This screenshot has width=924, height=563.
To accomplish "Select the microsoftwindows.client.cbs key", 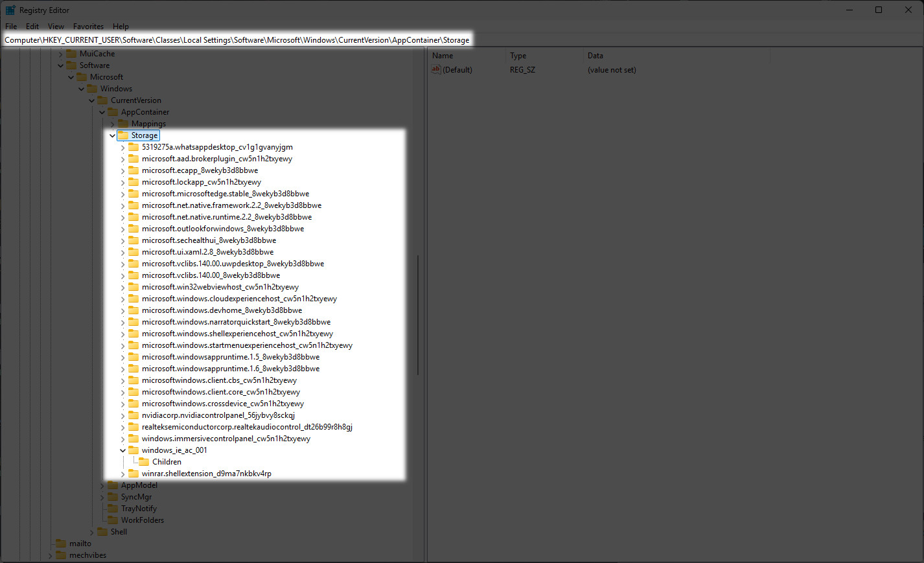I will 219,380.
